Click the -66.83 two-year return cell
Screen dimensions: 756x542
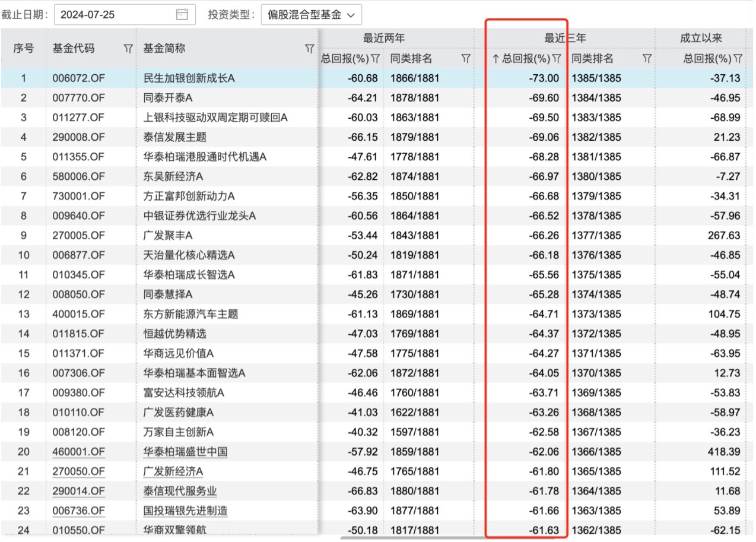coord(363,491)
